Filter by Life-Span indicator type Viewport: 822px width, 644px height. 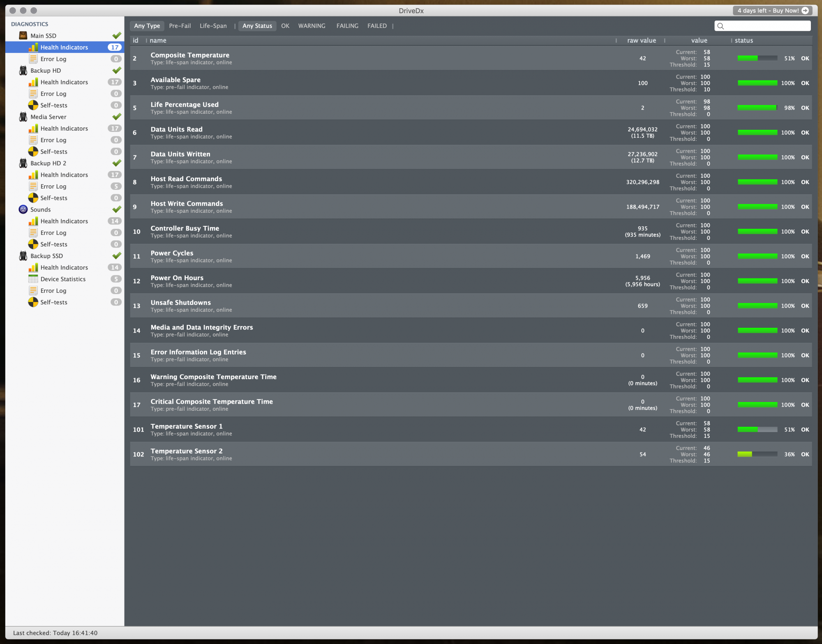(x=213, y=26)
